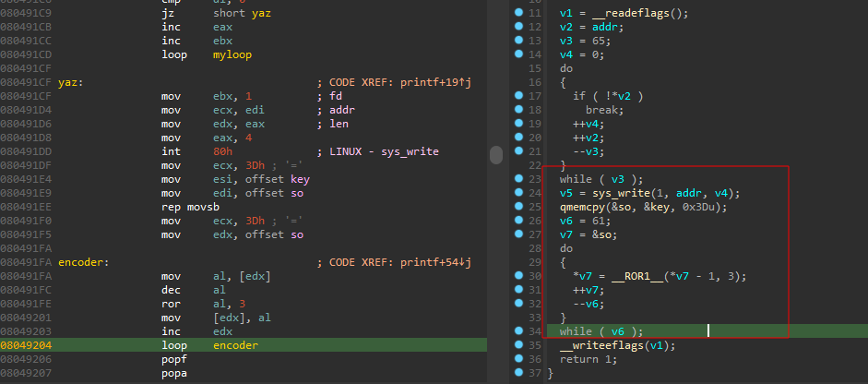Select address 080491E4 in disassembly
Screen dimensions: 868x384
coord(26,179)
